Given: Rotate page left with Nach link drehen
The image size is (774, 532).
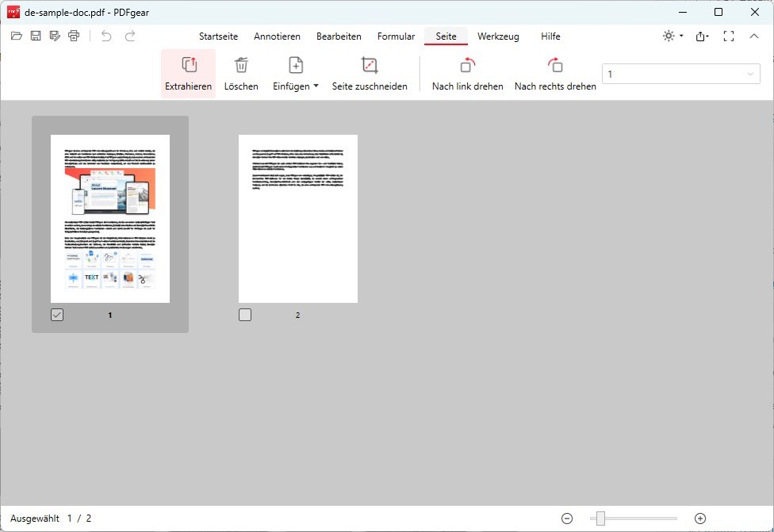Looking at the screenshot, I should pos(467,71).
